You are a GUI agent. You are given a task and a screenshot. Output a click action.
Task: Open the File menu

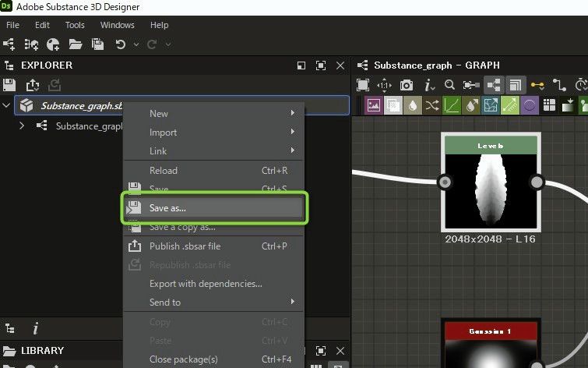pos(12,25)
